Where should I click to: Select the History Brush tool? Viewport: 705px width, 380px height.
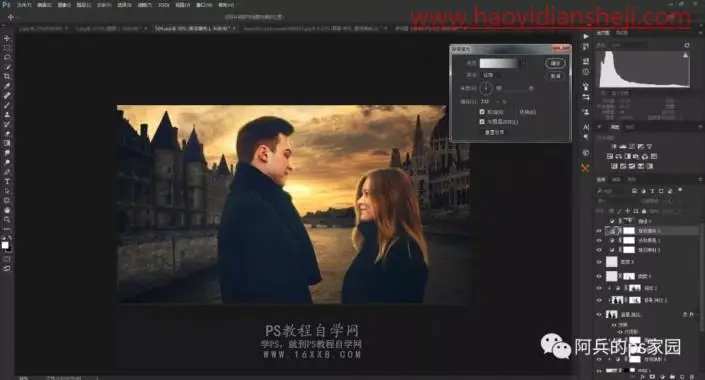(7, 124)
